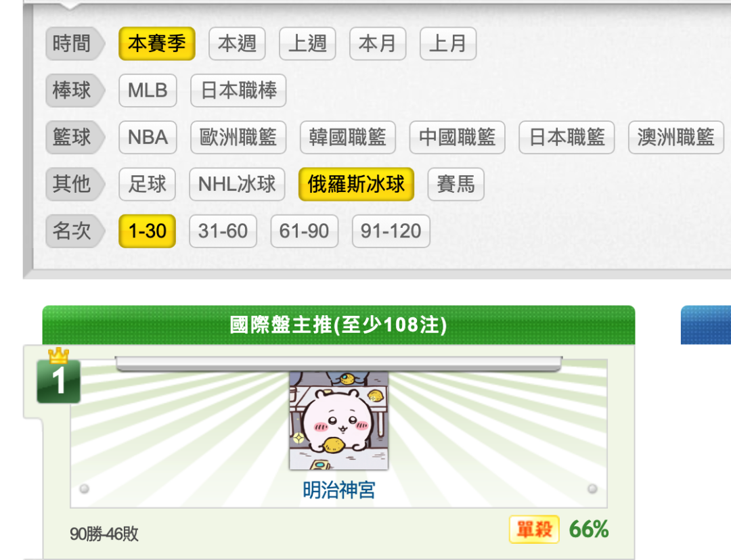Switch the time filter to 本週
Image resolution: width=731 pixels, height=560 pixels.
(x=237, y=44)
